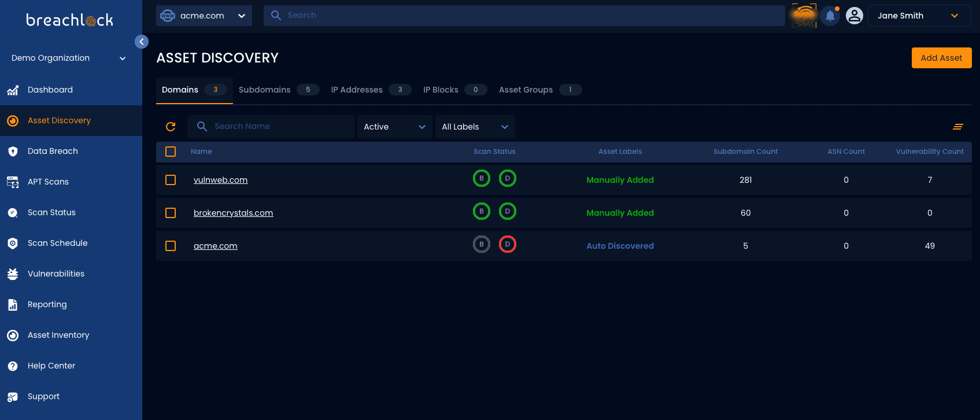Open notifications bell
Screen dimensions: 980x420
pos(830,16)
